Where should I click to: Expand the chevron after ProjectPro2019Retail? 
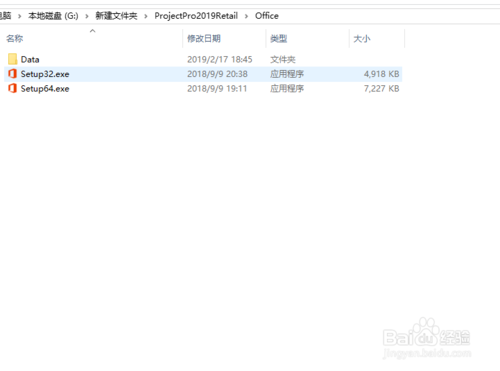[x=246, y=16]
